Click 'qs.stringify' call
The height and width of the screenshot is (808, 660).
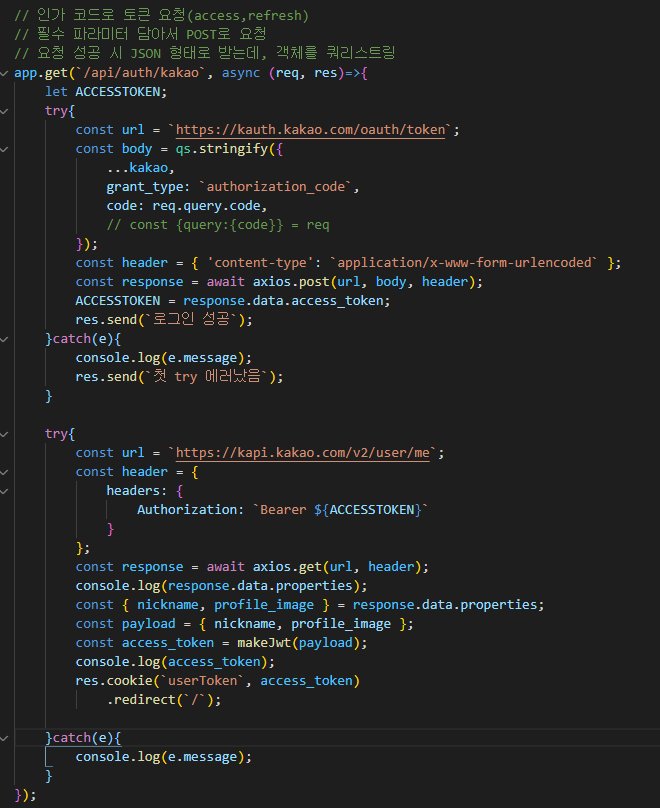coord(222,149)
